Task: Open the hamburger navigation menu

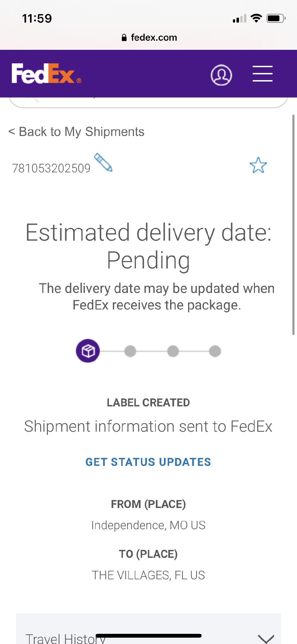Action: 262,74
